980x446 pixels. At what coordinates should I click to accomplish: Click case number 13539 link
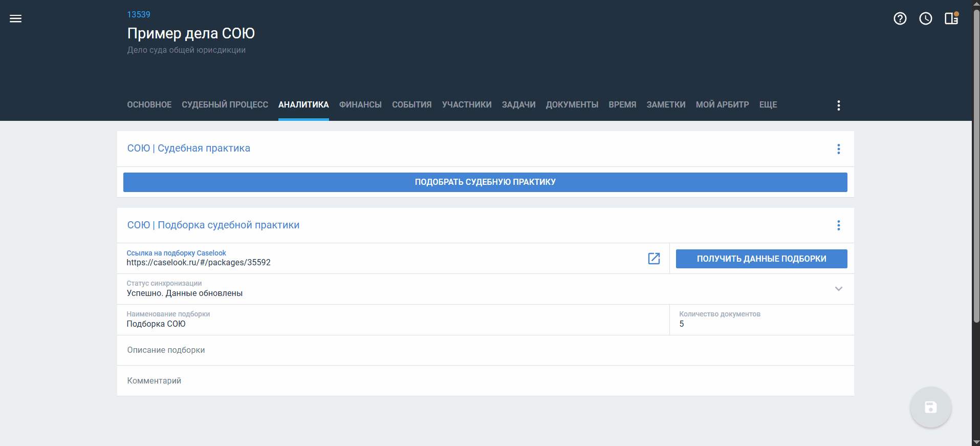coord(139,15)
